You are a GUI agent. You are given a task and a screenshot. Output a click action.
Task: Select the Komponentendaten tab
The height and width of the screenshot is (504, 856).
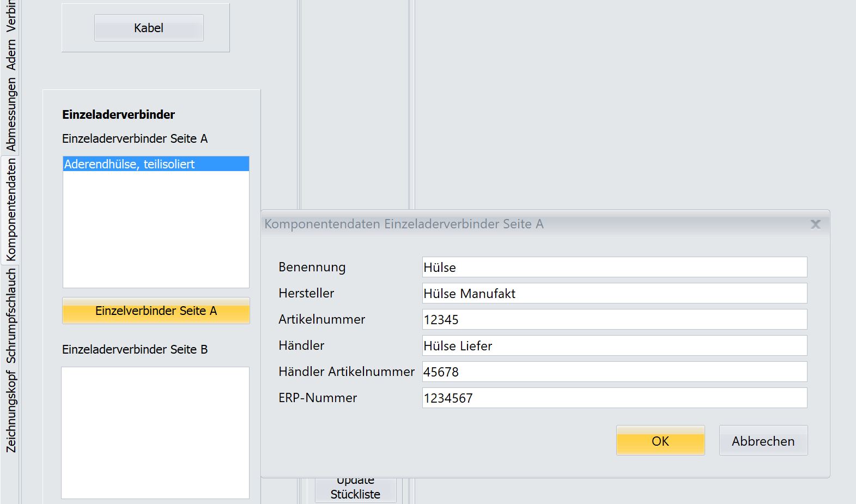(x=11, y=210)
